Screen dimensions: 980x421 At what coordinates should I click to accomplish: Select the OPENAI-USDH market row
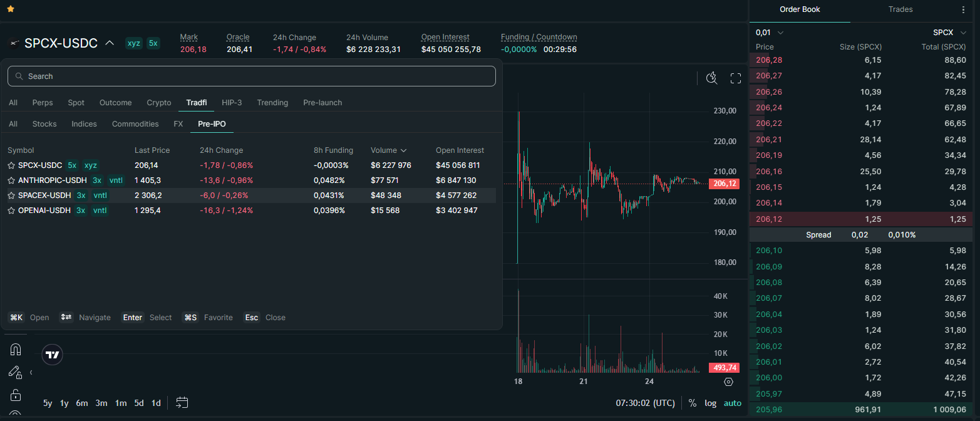(252, 210)
